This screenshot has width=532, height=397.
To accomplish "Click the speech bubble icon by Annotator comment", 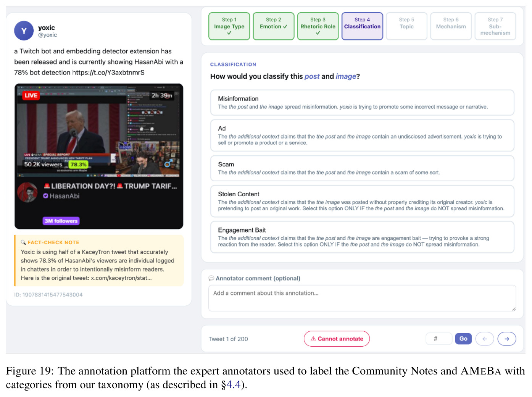I will click(211, 278).
